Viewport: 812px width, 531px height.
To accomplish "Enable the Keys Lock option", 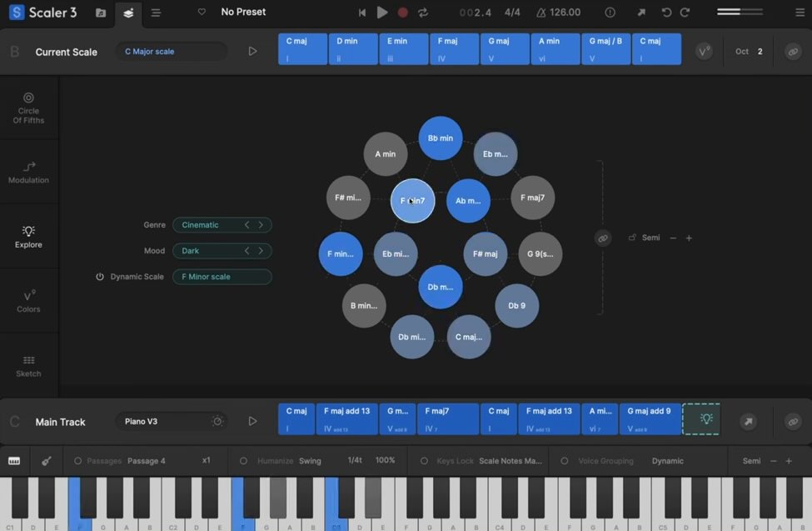I will pos(424,461).
